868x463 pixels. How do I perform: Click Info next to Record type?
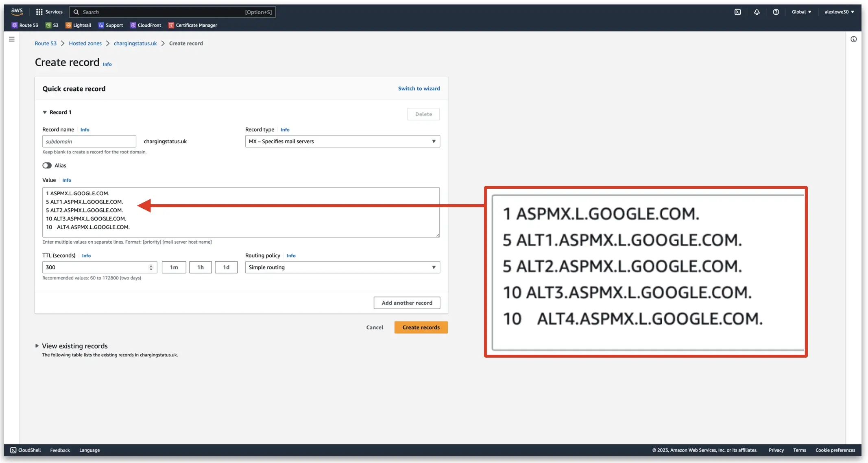(x=285, y=130)
